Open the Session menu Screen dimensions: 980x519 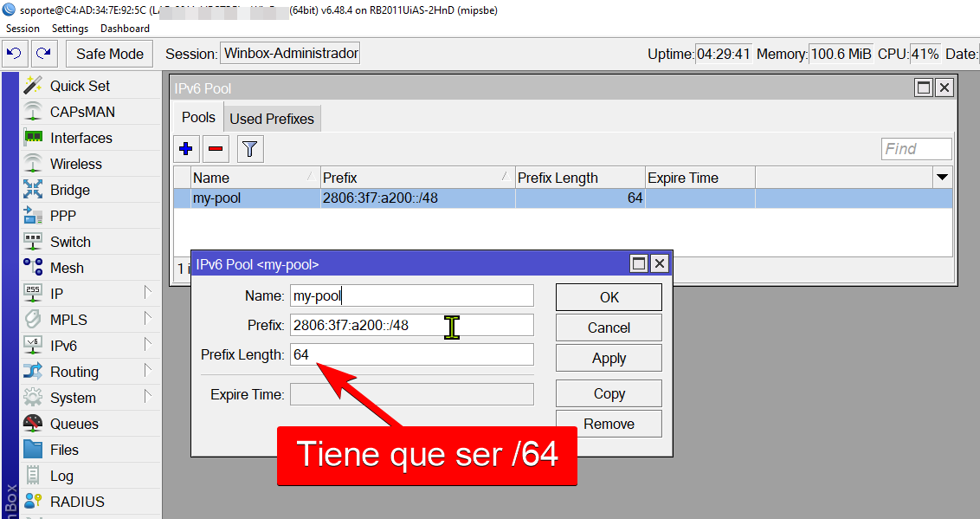(23, 28)
